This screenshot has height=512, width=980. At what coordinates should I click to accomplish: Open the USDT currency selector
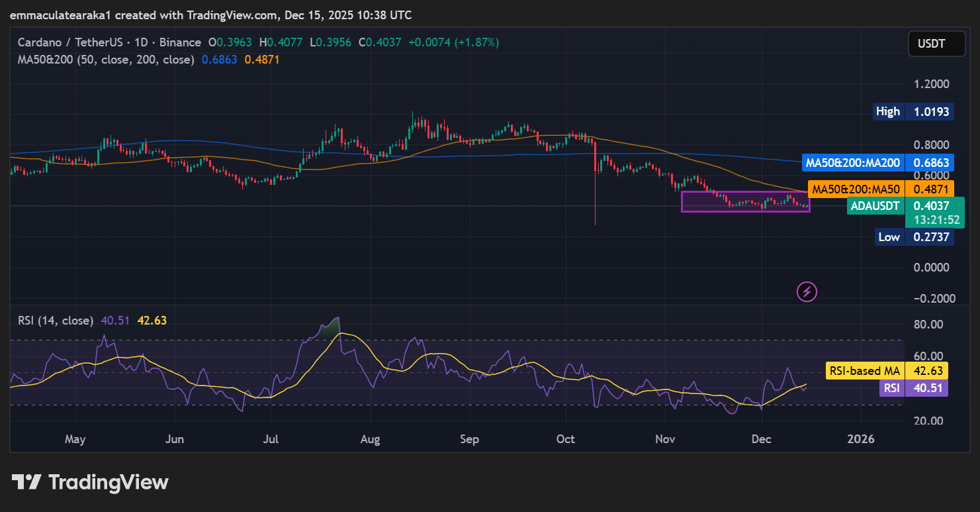click(x=931, y=44)
